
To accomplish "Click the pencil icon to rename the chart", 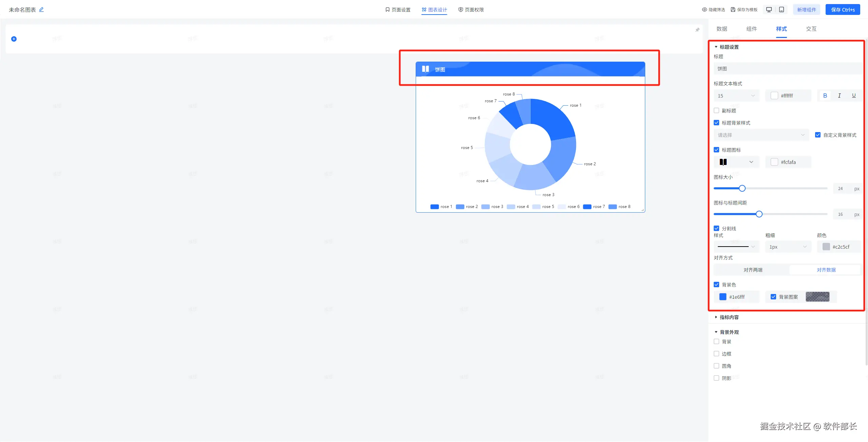I will point(41,9).
